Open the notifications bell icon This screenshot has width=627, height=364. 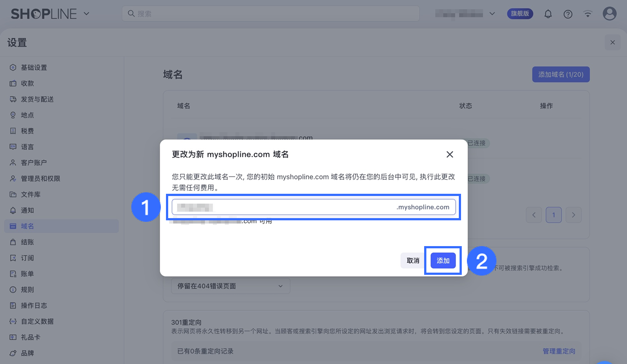(548, 14)
